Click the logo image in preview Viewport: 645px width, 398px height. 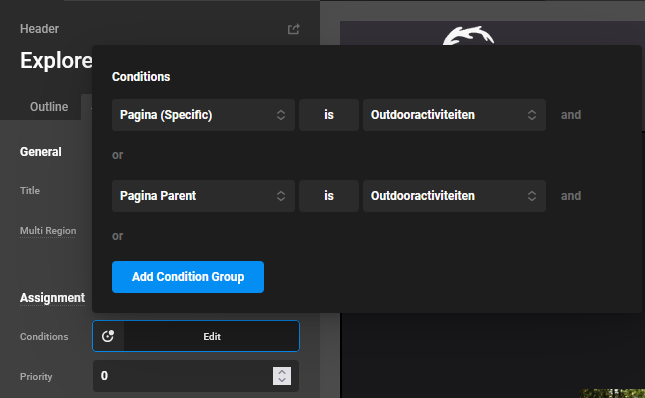tap(468, 36)
